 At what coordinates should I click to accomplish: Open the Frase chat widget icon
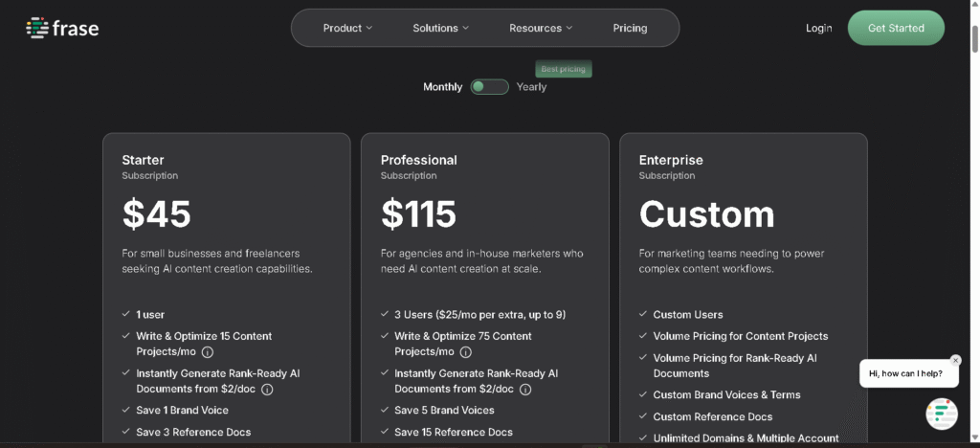(x=942, y=414)
